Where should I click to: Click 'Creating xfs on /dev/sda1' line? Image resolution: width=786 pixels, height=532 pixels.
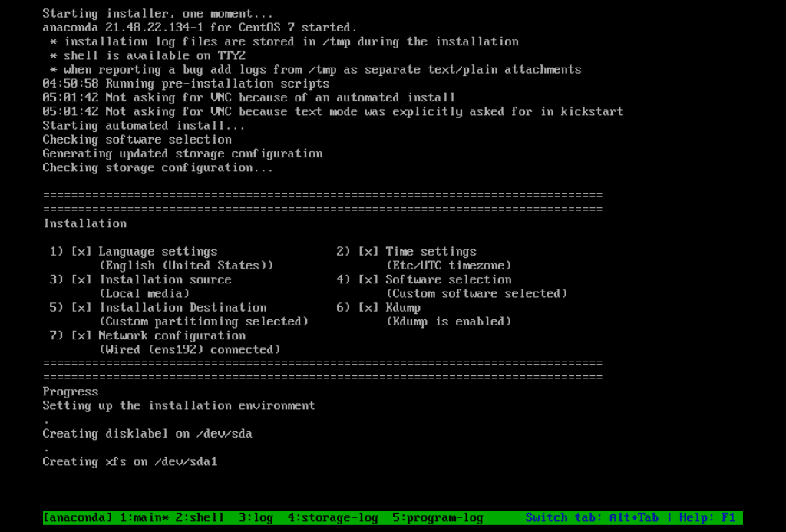tap(130, 462)
